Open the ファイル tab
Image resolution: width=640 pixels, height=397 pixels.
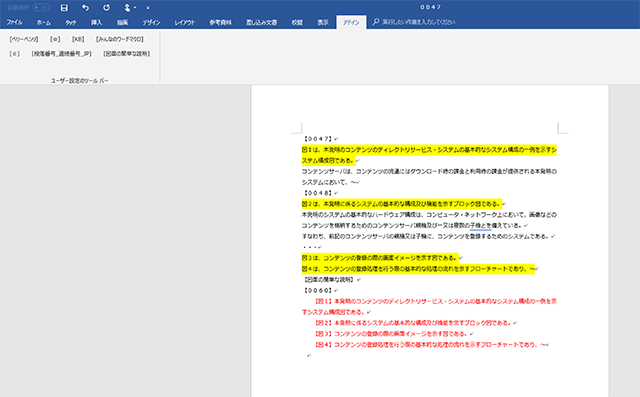click(14, 22)
